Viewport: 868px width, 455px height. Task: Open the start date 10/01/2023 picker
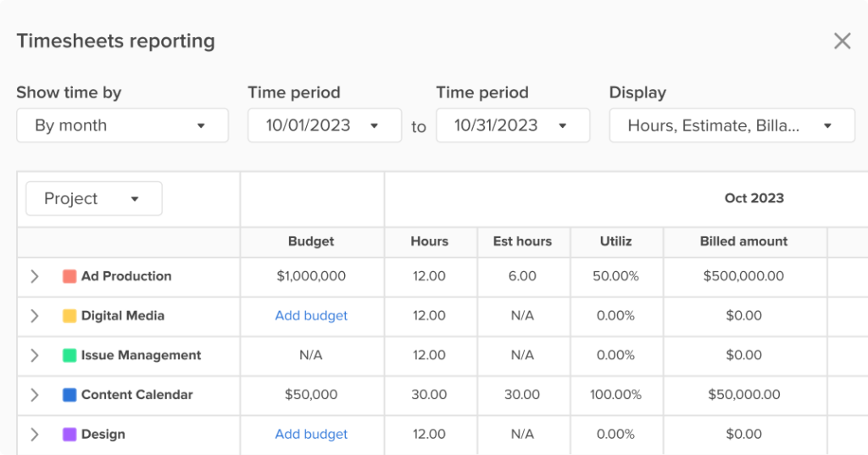pos(325,125)
